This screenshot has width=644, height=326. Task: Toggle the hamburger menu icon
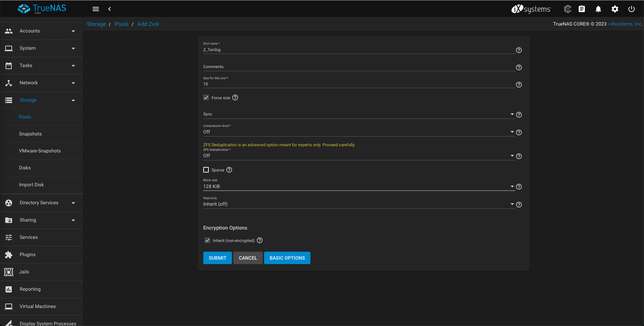(96, 9)
